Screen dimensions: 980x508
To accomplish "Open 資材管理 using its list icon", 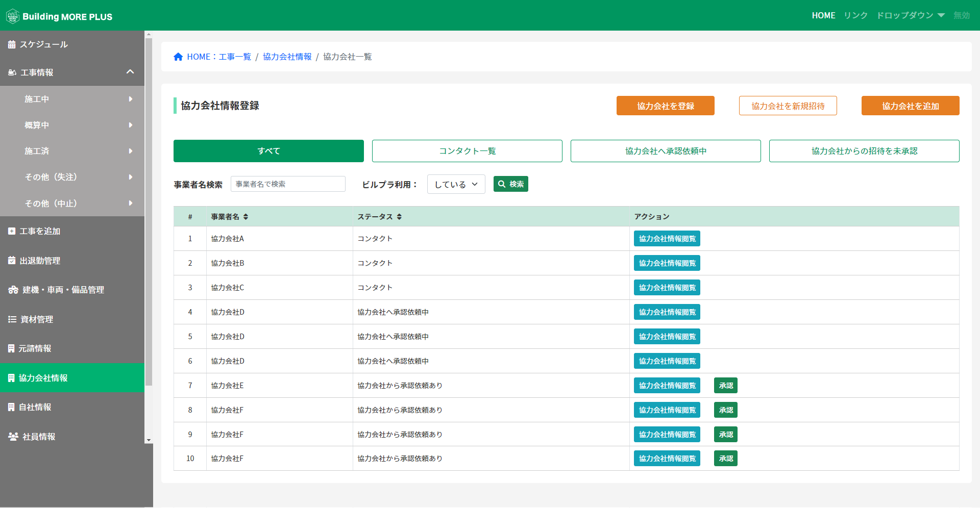I will [12, 319].
